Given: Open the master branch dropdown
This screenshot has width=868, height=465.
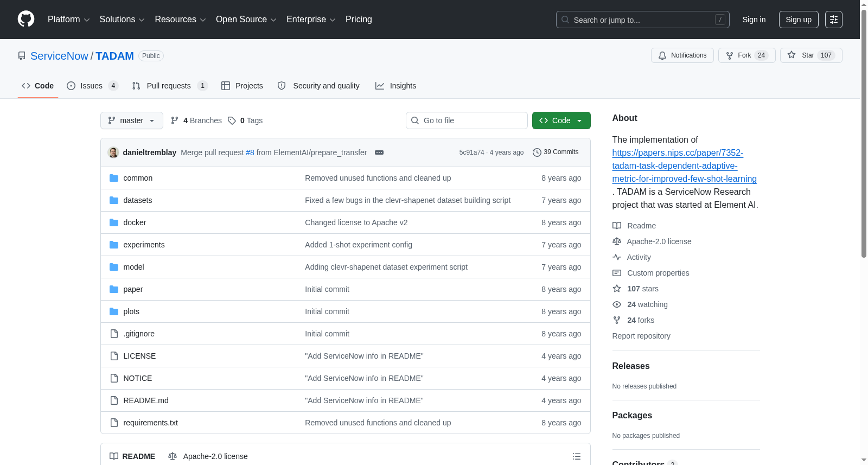Looking at the screenshot, I should point(132,120).
